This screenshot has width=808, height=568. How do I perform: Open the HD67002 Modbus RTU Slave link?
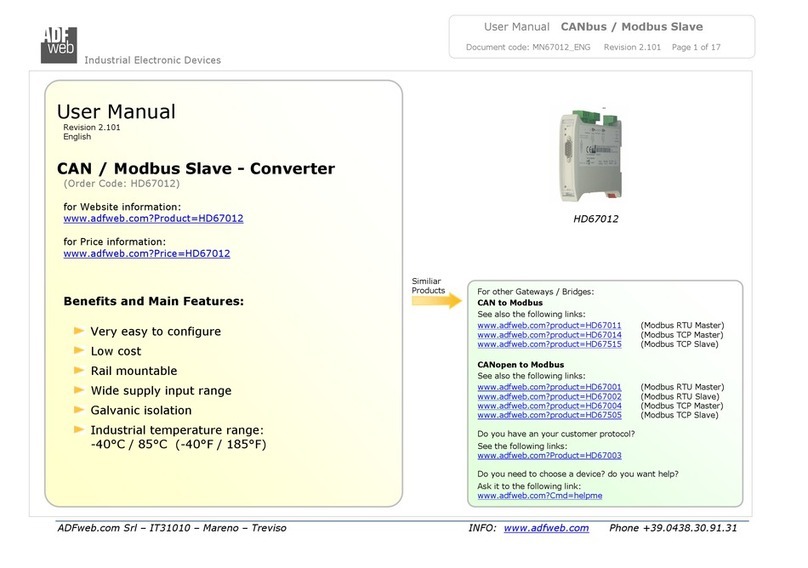point(549,396)
